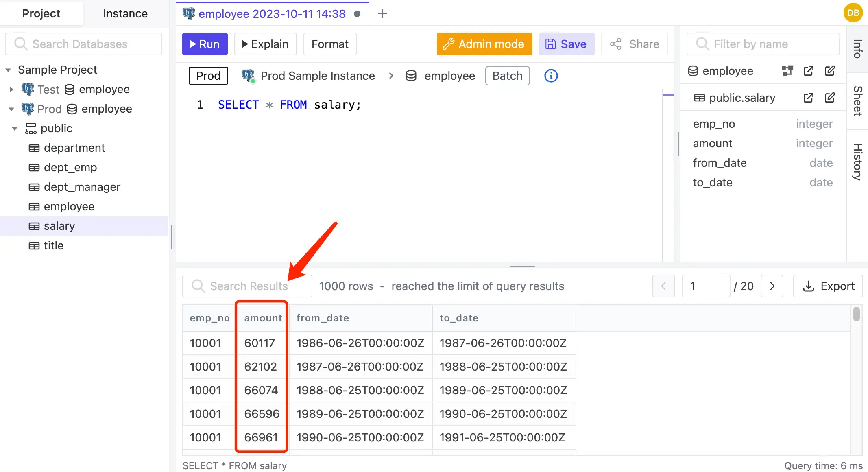The width and height of the screenshot is (868, 472).
Task: Export the query results
Action: pyautogui.click(x=828, y=286)
